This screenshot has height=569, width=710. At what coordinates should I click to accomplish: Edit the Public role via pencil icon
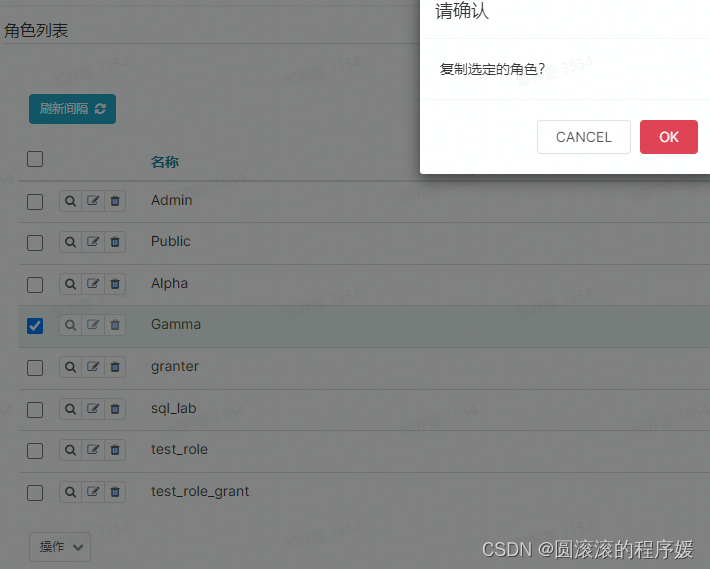[93, 242]
